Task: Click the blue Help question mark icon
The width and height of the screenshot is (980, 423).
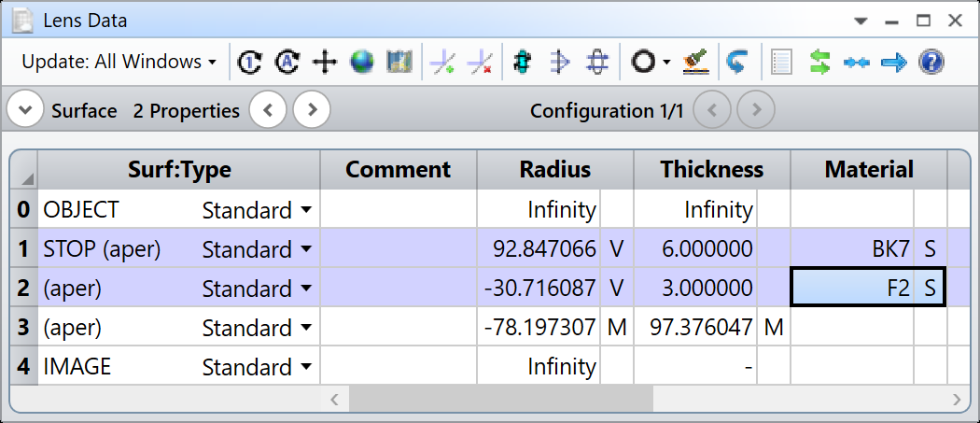Action: pos(931,63)
